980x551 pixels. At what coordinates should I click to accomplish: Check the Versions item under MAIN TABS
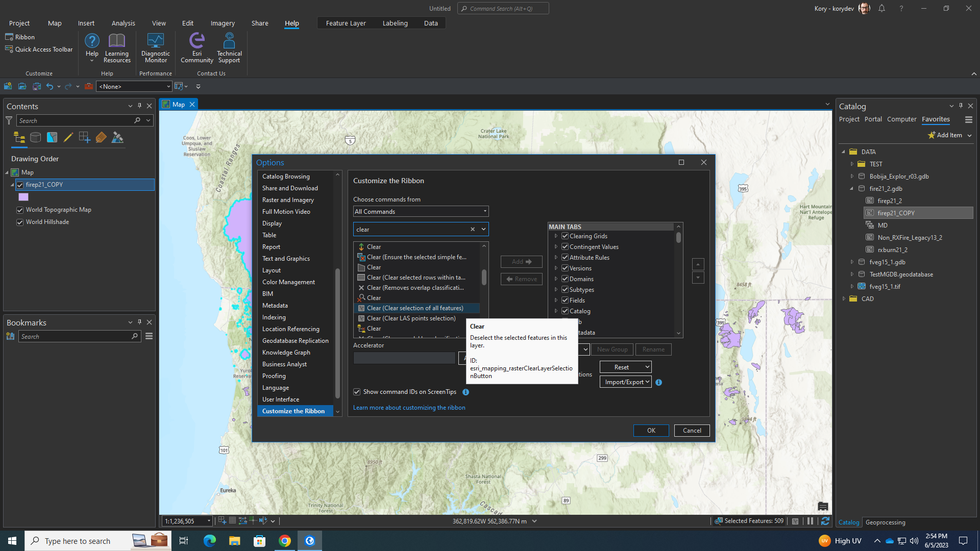point(565,268)
